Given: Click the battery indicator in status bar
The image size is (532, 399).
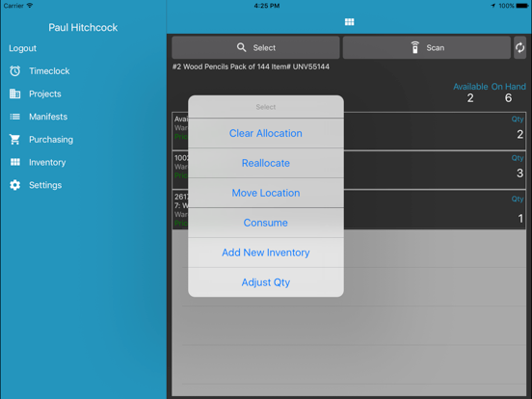Looking at the screenshot, I should 521,6.
